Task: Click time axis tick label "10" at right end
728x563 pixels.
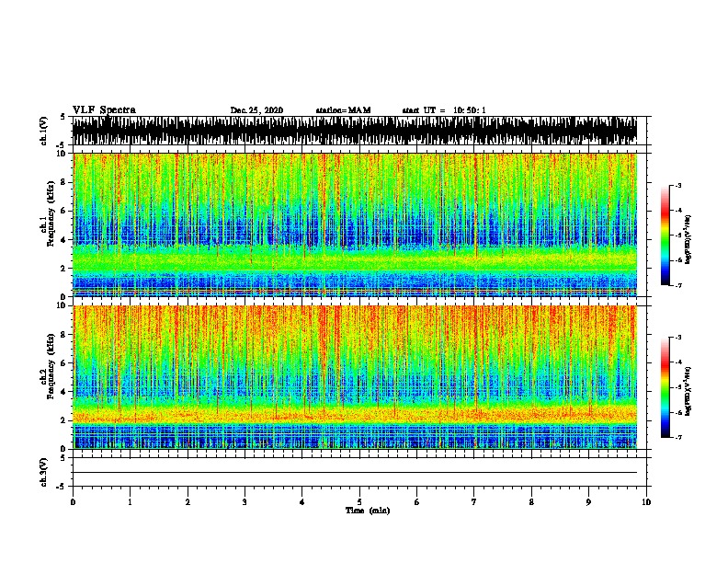Action: tap(646, 501)
